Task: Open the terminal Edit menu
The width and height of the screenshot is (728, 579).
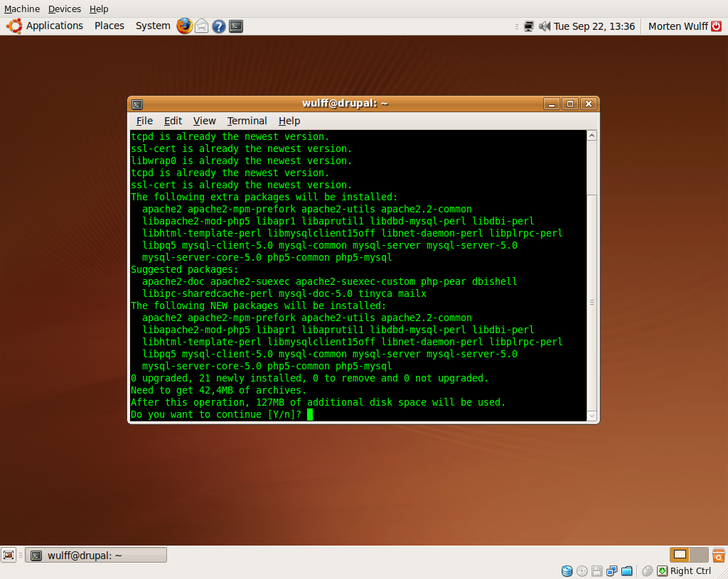Action: tap(173, 121)
